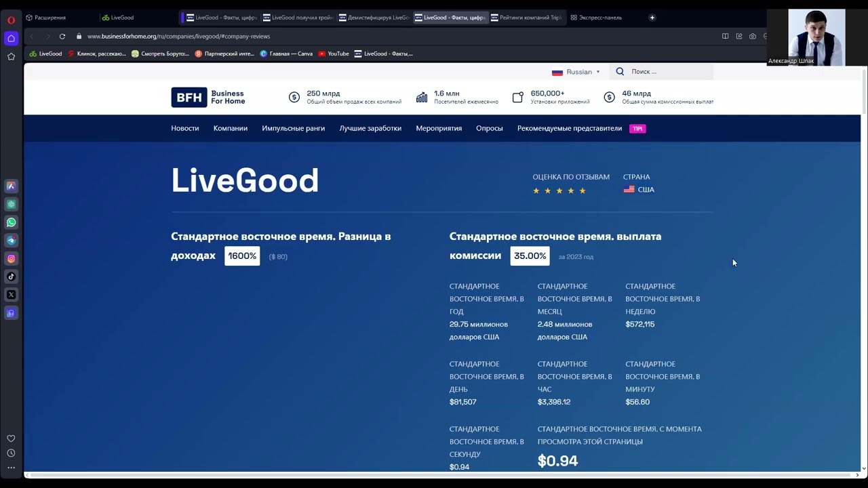The width and height of the screenshot is (868, 488).
Task: Open the purple sidebar app icon below X
Action: 11,313
